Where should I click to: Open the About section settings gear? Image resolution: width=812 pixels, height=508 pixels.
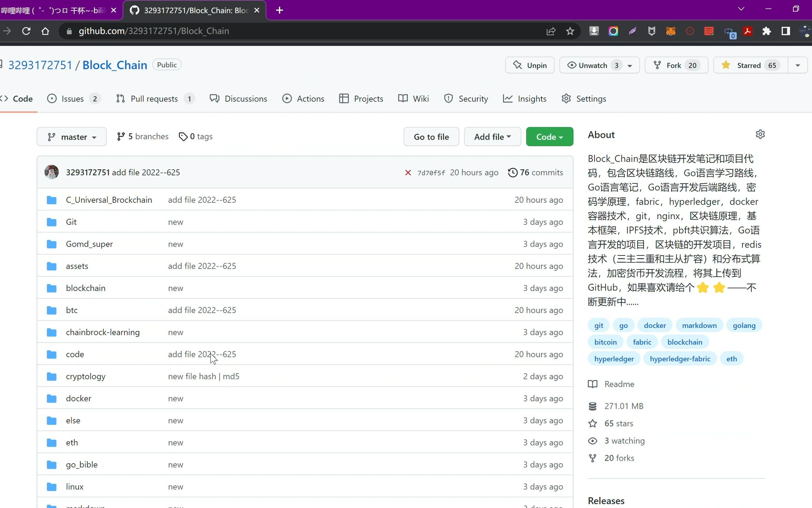click(x=760, y=134)
